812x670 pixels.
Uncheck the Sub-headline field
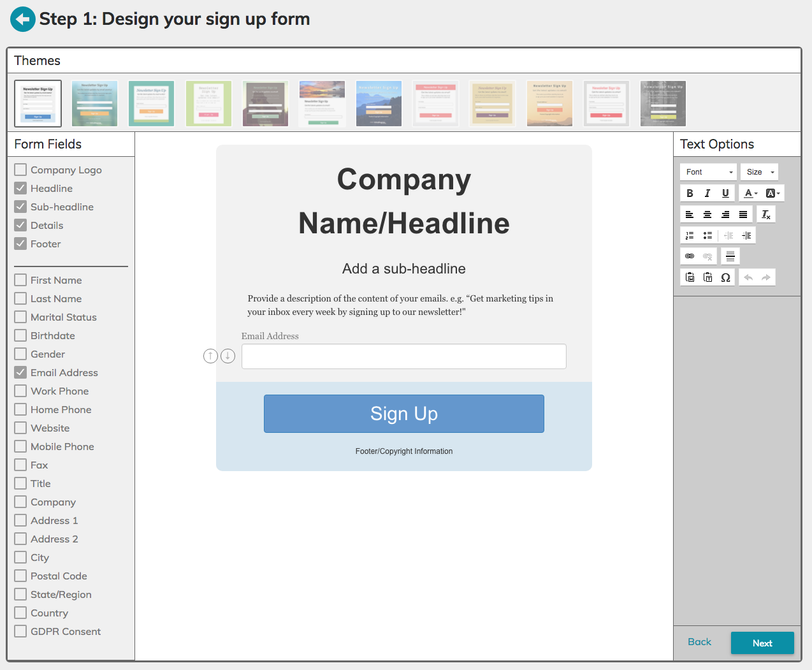pos(20,207)
